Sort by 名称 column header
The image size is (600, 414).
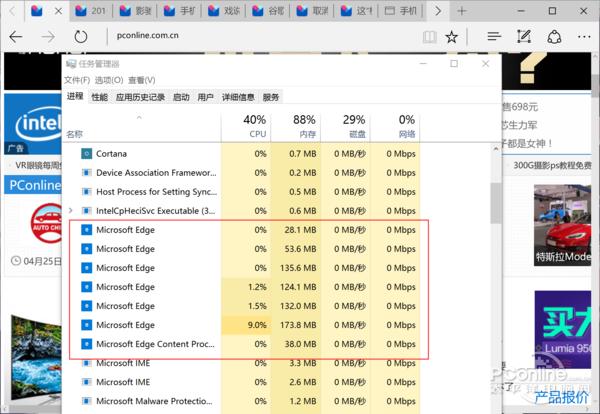142,127
